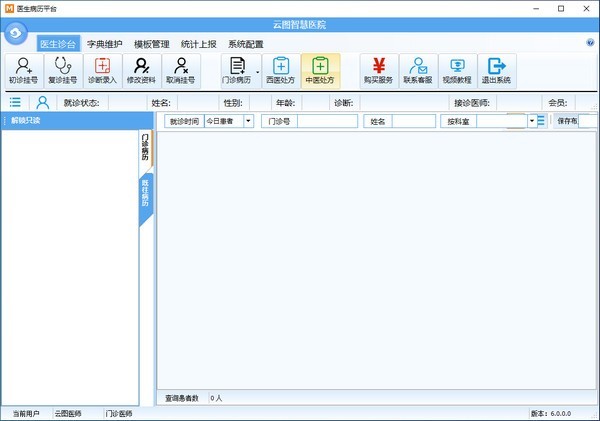Open the 模板管理 menu tab
Viewport: 600px width, 421px height.
[152, 44]
